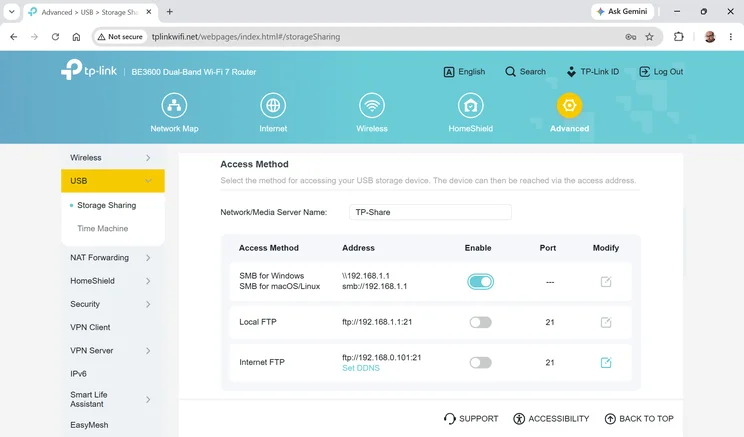Click the ACCESSIBILITY link

(551, 418)
